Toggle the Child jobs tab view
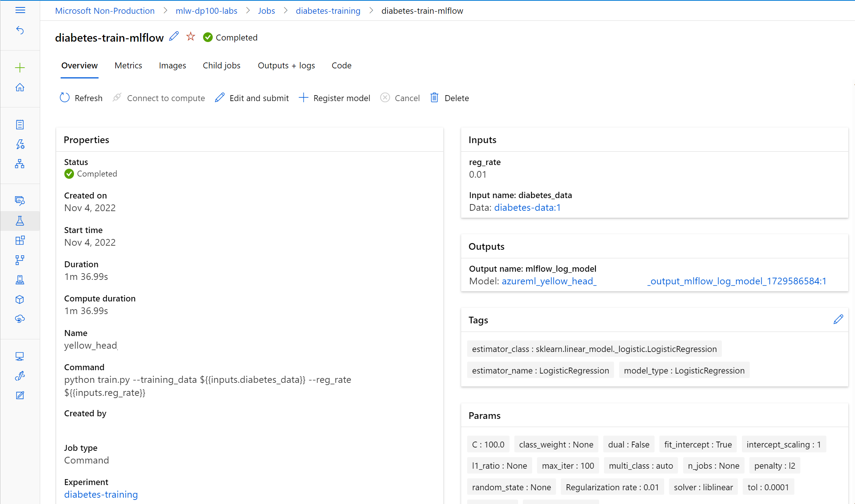The height and width of the screenshot is (504, 855). coord(221,65)
